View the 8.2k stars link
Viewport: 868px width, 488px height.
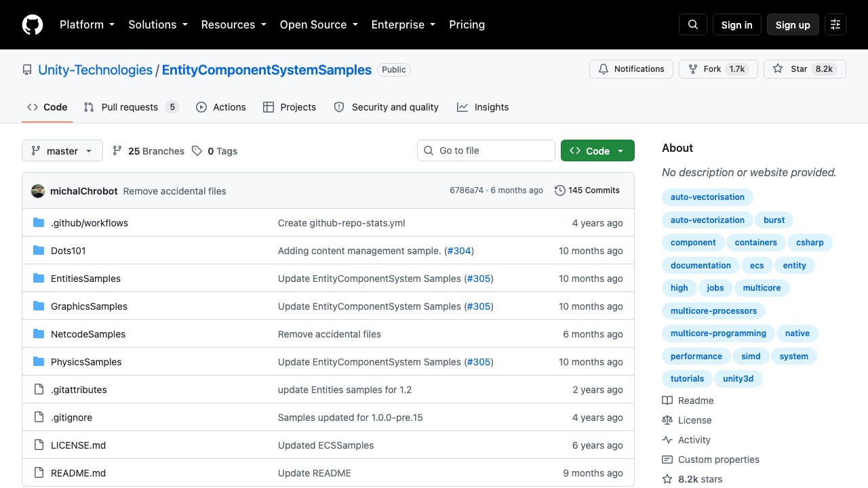tap(692, 479)
